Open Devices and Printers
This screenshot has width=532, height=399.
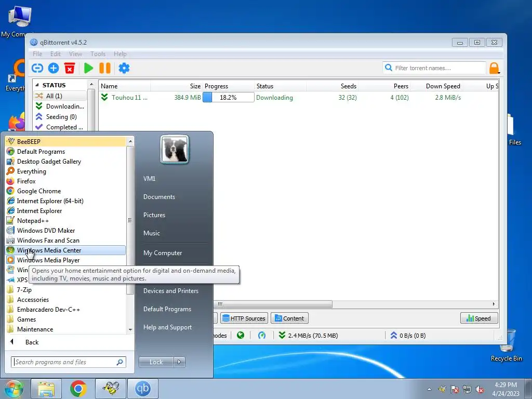(x=170, y=291)
